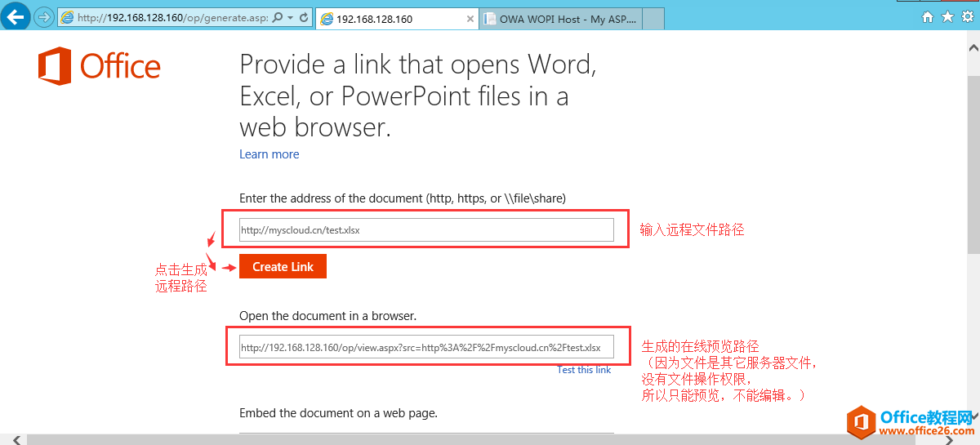Switch to OWA WOPI Host tab

560,19
